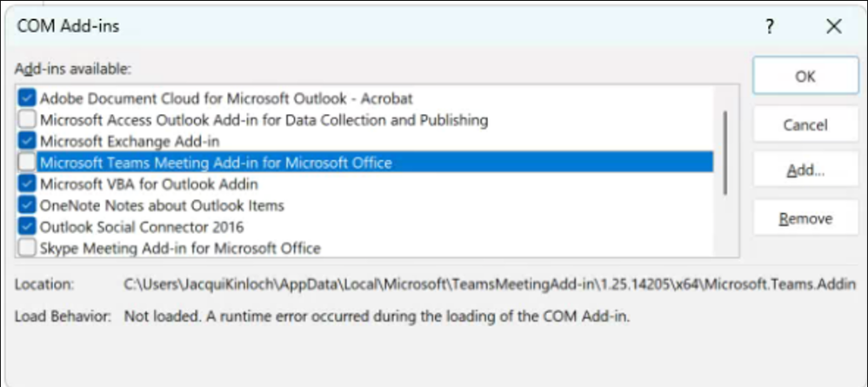Check the Microsoft Teams Meeting Add-in box

[x=27, y=163]
